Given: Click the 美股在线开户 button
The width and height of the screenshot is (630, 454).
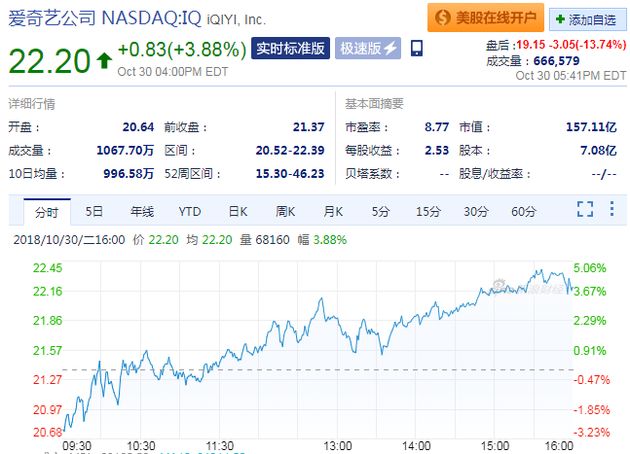Looking at the screenshot, I should 485,18.
